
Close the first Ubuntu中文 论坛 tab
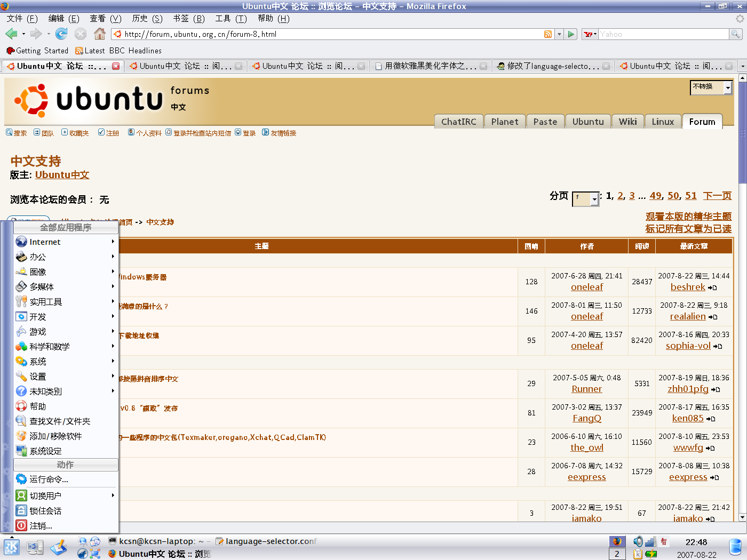pyautogui.click(x=116, y=66)
